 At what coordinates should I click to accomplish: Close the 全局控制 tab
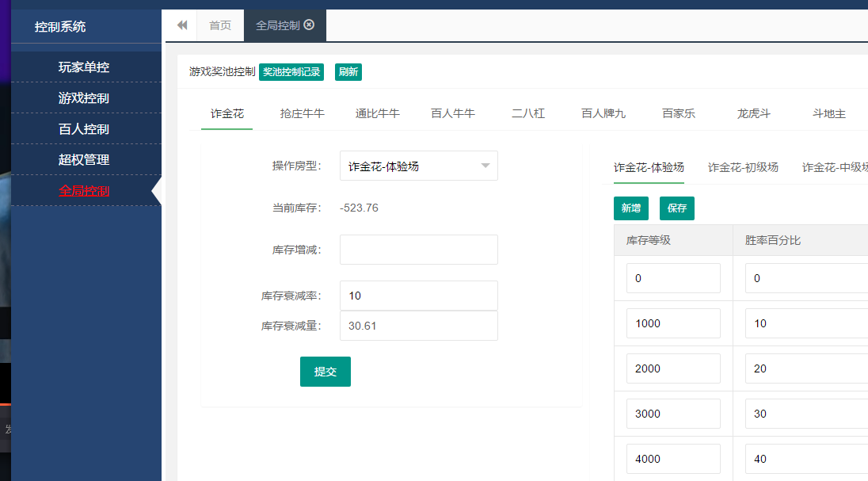(309, 25)
